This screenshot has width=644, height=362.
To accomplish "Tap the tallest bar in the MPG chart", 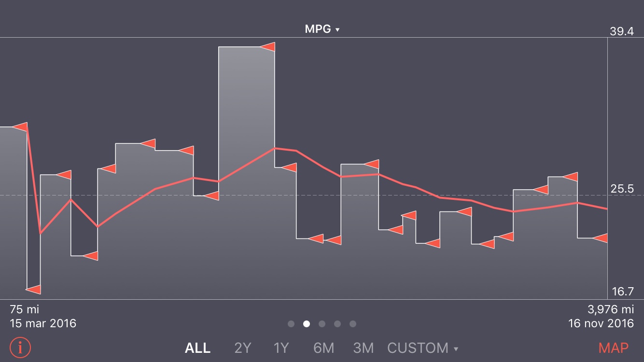I will click(x=246, y=169).
